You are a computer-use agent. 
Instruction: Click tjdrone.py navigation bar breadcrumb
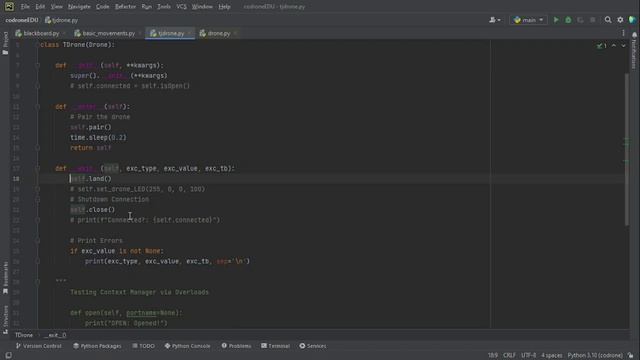(61, 20)
